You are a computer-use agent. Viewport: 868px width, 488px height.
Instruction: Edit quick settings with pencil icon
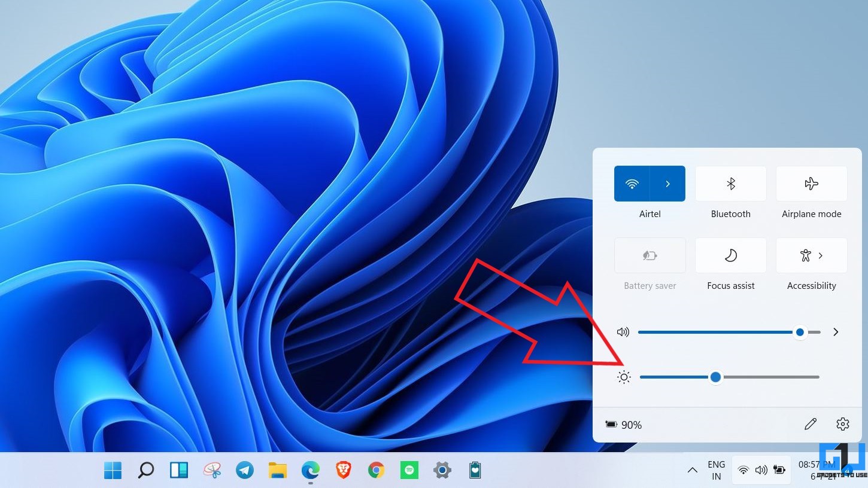click(x=811, y=424)
